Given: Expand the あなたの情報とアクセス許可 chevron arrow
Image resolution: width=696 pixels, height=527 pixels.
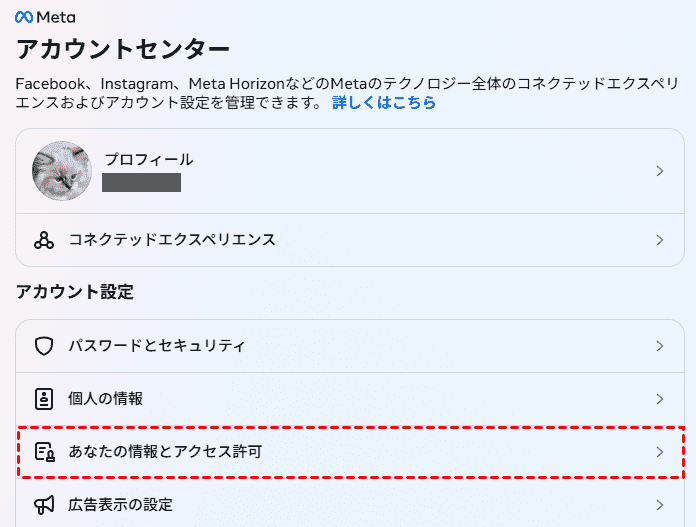Looking at the screenshot, I should (x=659, y=452).
